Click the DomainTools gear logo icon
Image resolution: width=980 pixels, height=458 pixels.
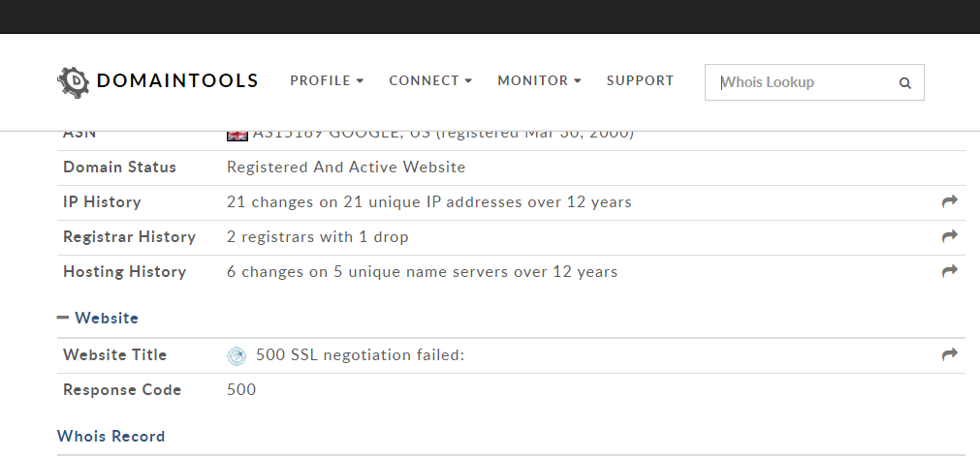click(x=73, y=81)
